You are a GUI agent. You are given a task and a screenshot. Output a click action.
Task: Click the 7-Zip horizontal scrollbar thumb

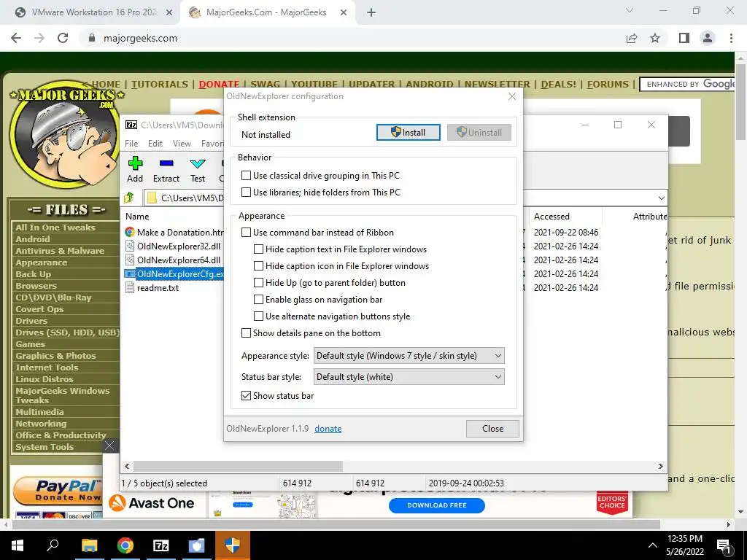(238, 466)
